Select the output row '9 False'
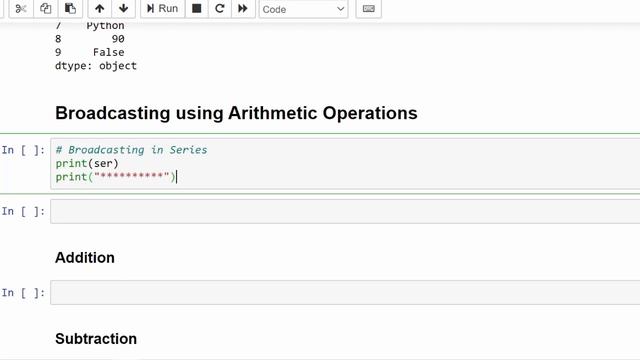Image resolution: width=640 pixels, height=360 pixels. click(x=90, y=52)
